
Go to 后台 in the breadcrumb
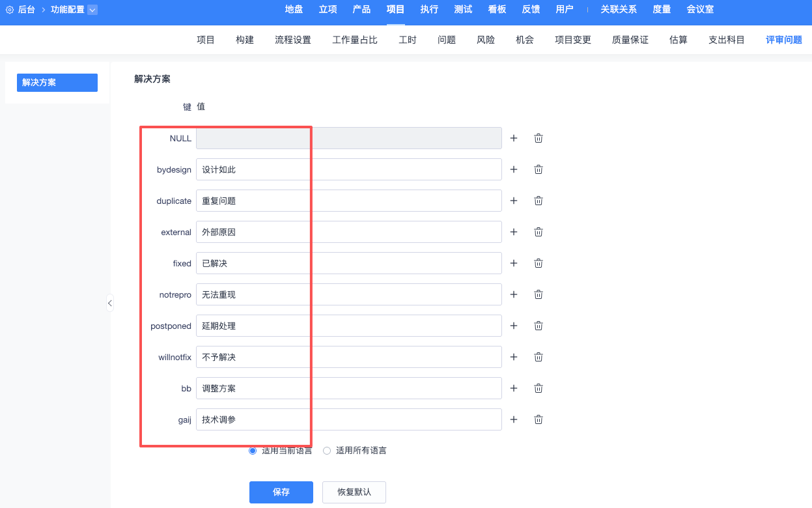coord(27,10)
